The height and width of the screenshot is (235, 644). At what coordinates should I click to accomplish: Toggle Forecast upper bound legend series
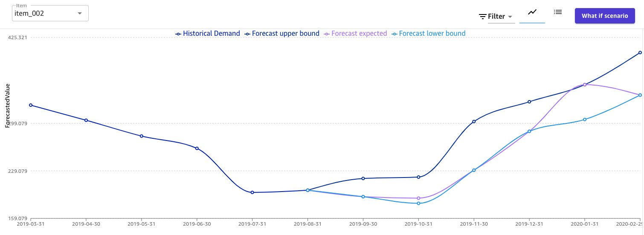pos(282,33)
